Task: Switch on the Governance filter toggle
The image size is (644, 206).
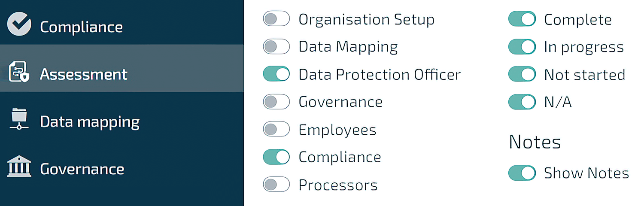Action: (276, 102)
